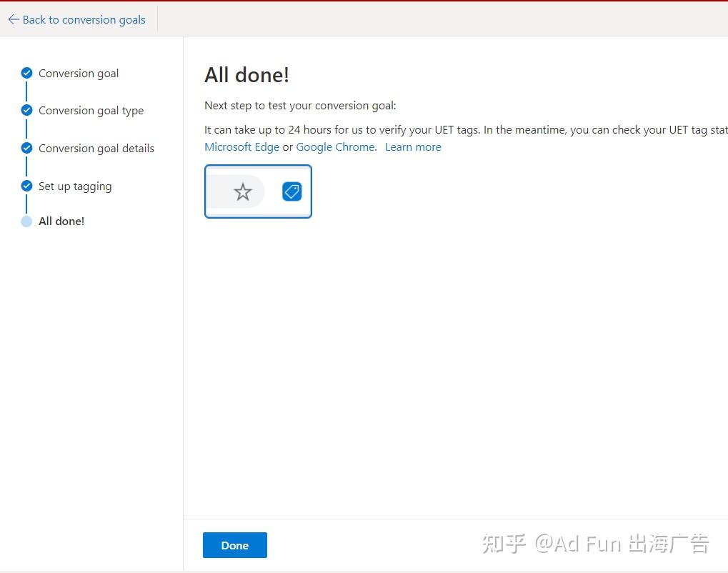The width and height of the screenshot is (728, 573).
Task: Click the Set up tagging checkmark icon
Action: click(27, 186)
